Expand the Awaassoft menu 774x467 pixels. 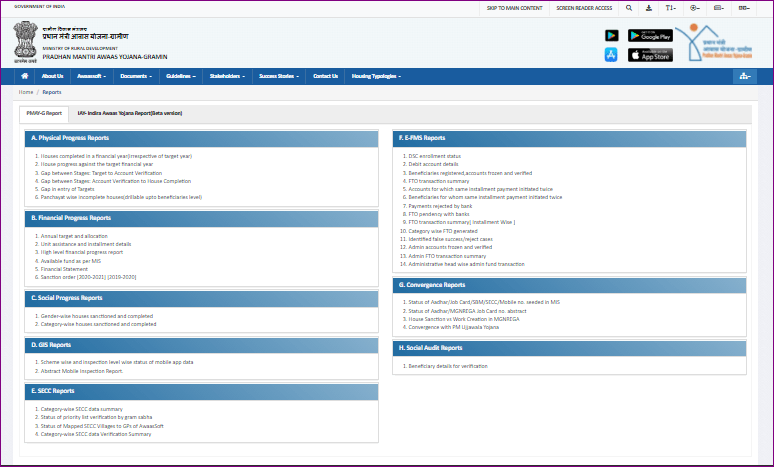[92, 76]
